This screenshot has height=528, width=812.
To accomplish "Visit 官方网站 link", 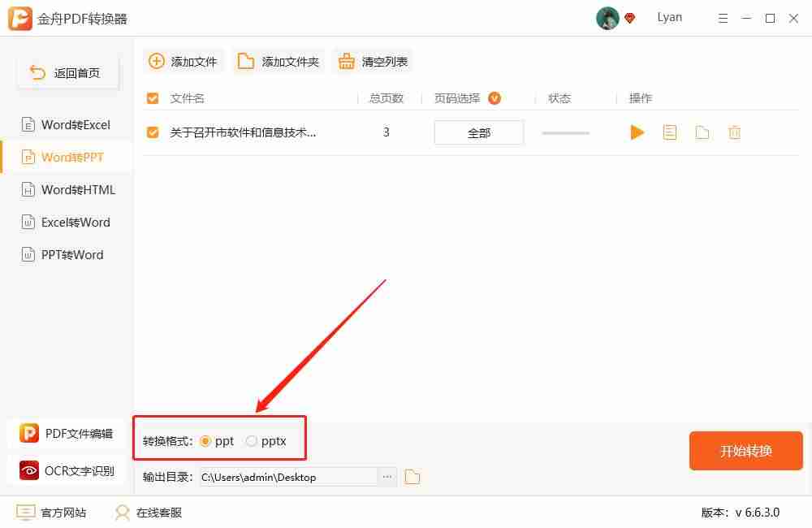I will [x=50, y=513].
